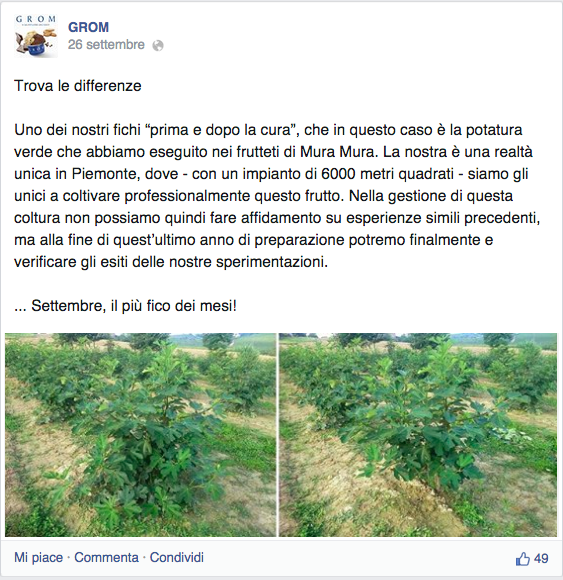This screenshot has height=580, width=563.
Task: Open the GROM page name link
Action: 88,27
